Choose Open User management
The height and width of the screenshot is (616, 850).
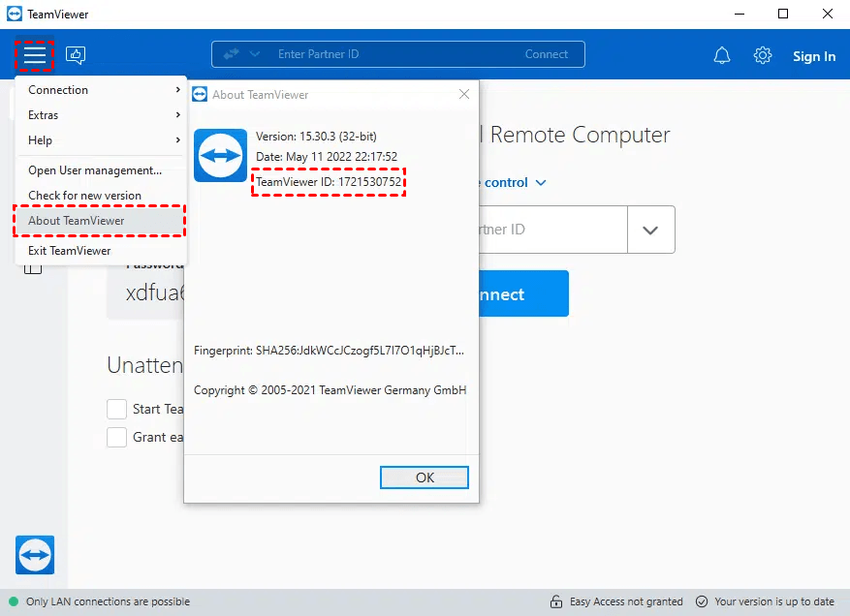coord(101,170)
